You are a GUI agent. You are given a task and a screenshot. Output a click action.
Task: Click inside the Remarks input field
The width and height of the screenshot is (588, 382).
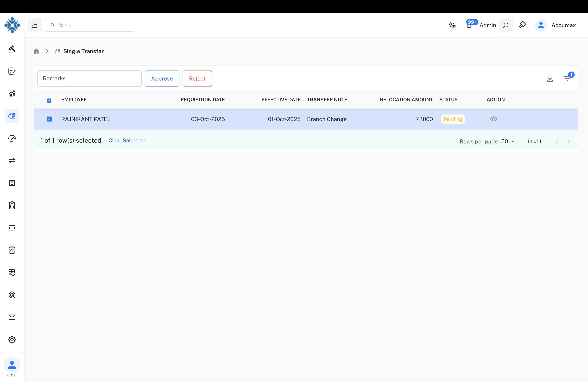[x=89, y=79]
